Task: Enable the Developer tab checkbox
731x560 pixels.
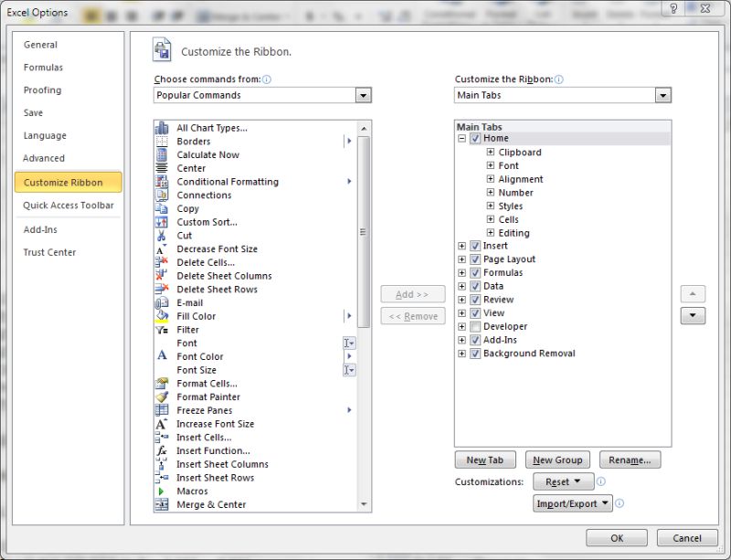Action: pyautogui.click(x=473, y=326)
